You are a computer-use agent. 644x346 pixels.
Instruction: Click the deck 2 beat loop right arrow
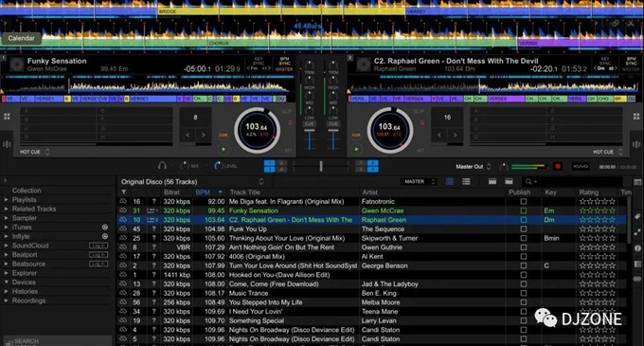456,135
